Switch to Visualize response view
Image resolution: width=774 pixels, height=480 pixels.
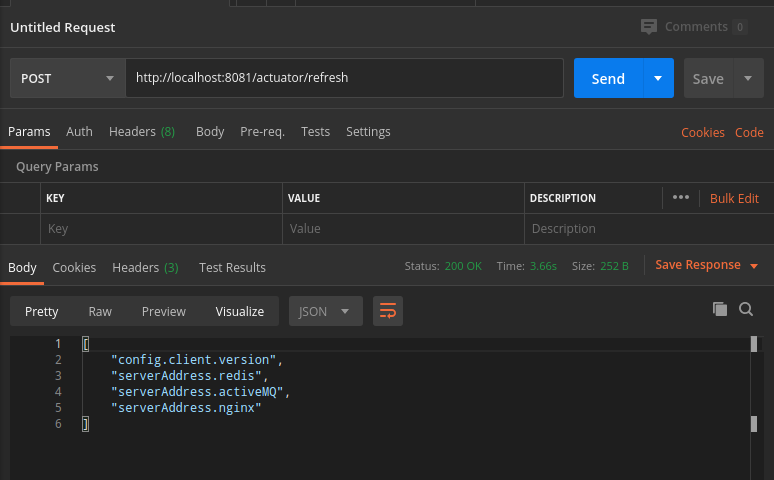[x=240, y=311]
